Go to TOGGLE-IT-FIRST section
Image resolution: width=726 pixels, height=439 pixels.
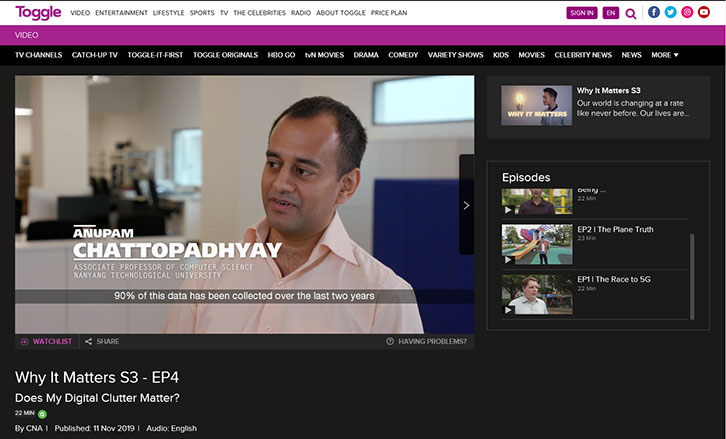pyautogui.click(x=156, y=55)
